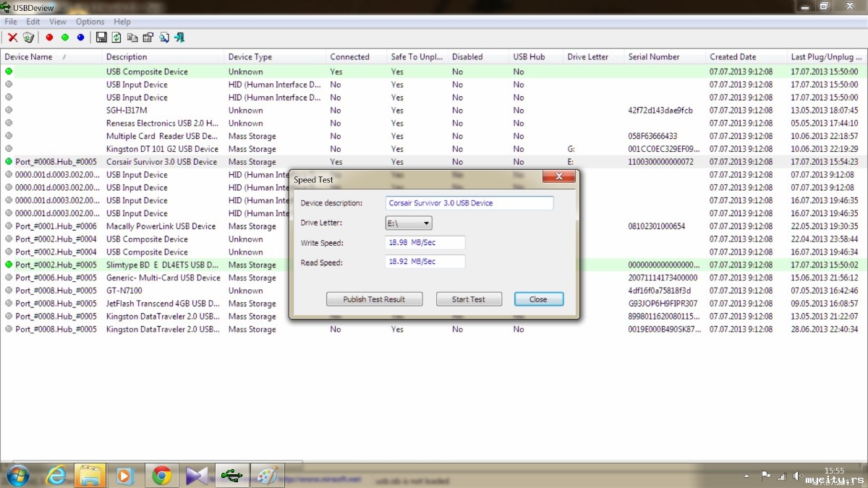Click the red dot disable device icon

click(x=49, y=38)
